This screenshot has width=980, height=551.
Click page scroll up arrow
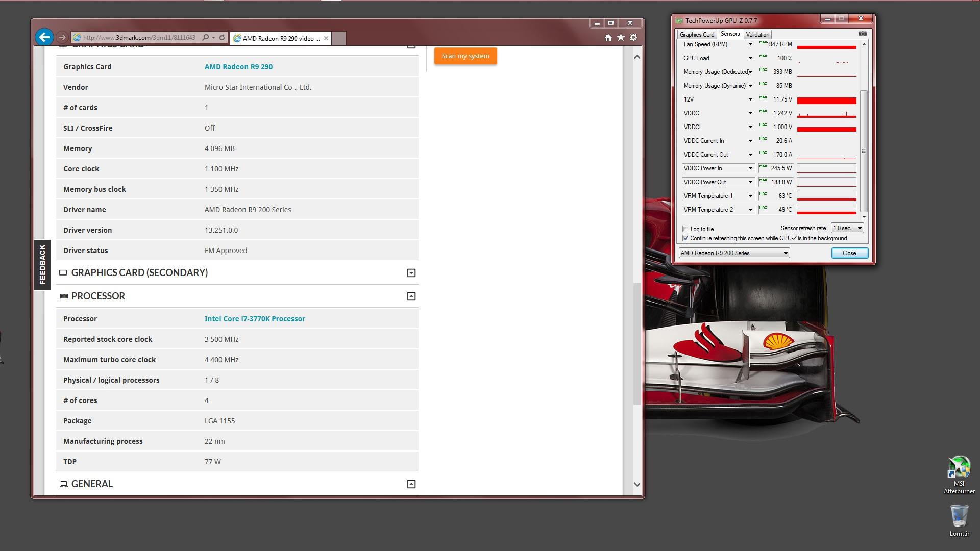click(x=637, y=57)
